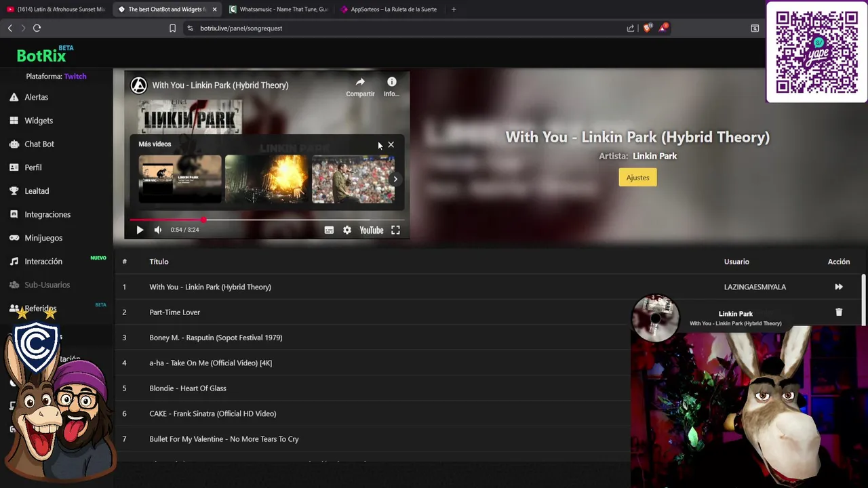Click the video progress bar

pos(267,220)
